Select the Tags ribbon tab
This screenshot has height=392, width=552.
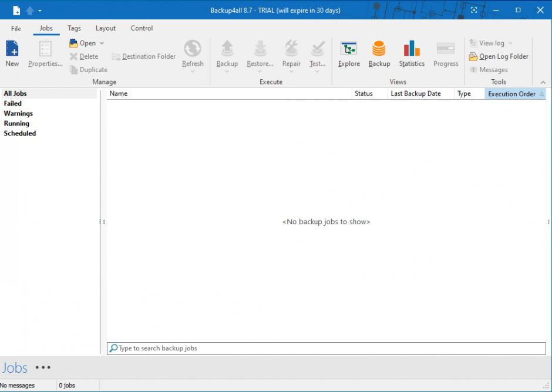tap(74, 28)
